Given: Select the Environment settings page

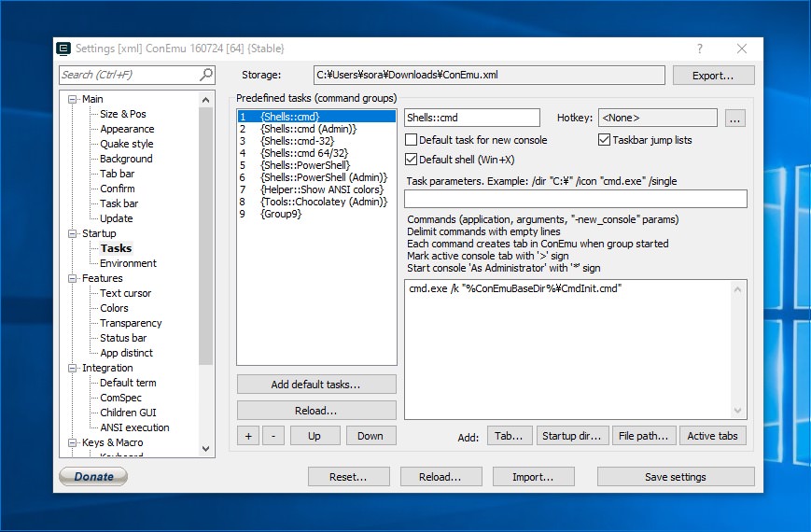Looking at the screenshot, I should pyautogui.click(x=128, y=263).
